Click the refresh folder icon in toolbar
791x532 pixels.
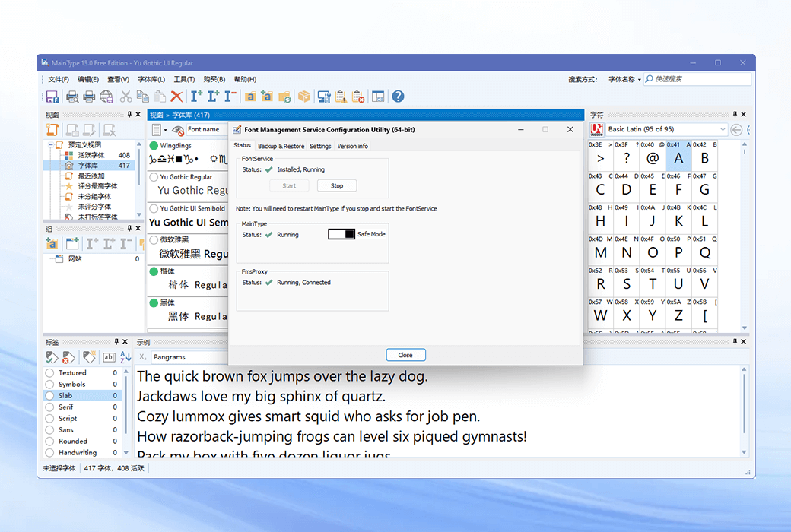pos(284,97)
